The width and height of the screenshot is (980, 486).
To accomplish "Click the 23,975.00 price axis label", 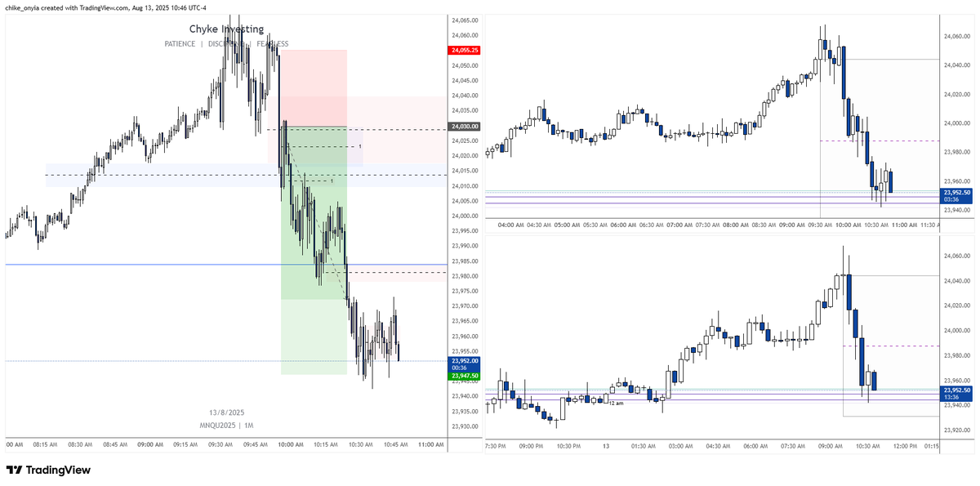I will (x=464, y=292).
